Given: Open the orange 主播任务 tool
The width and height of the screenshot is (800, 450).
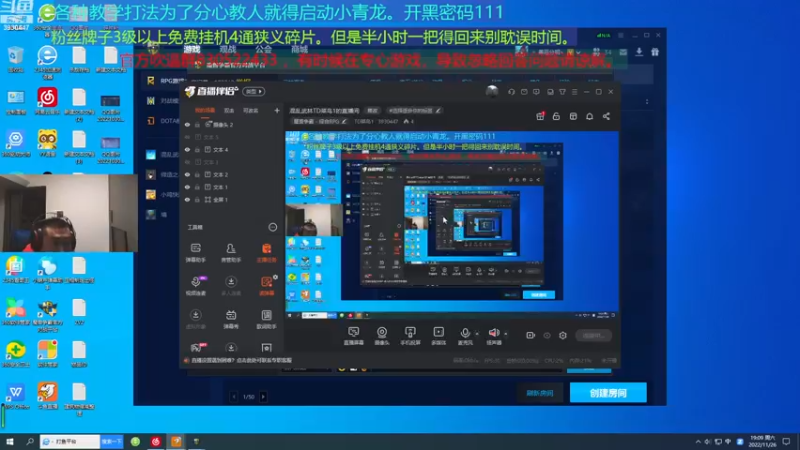Looking at the screenshot, I should 266,253.
